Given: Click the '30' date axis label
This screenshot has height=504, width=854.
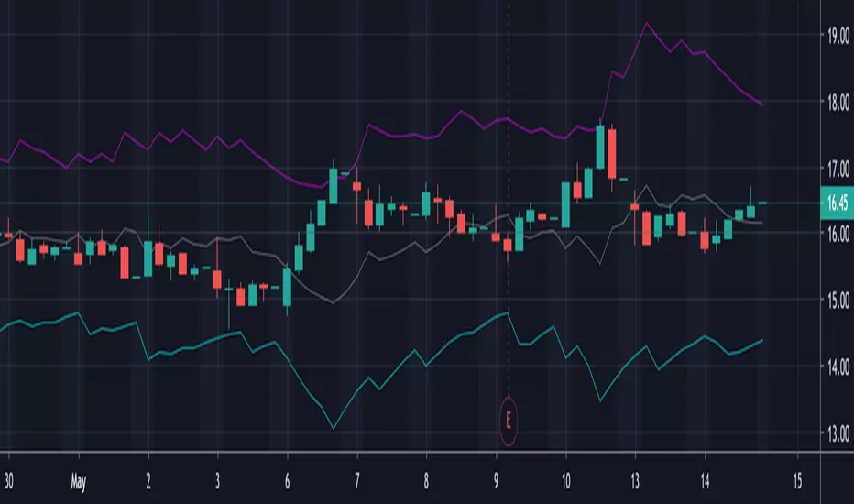Looking at the screenshot, I should 9,481.
